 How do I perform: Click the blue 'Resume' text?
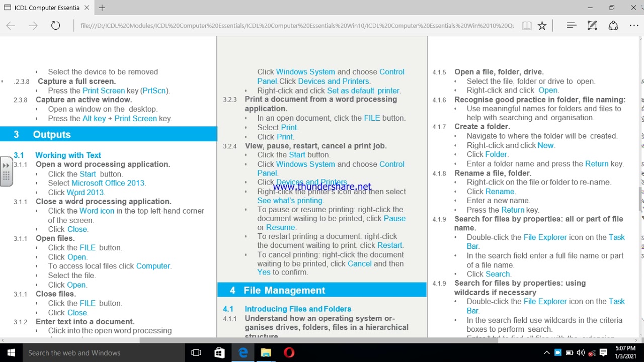(x=280, y=227)
